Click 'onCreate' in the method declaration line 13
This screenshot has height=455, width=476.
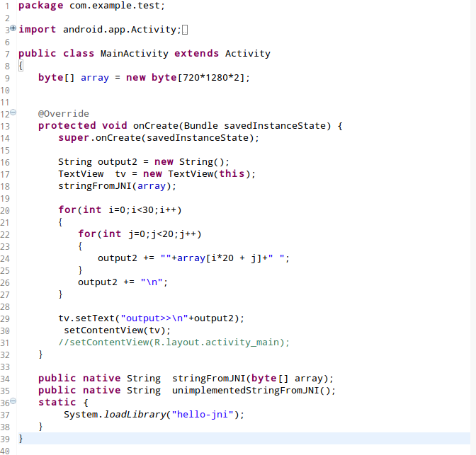click(156, 125)
